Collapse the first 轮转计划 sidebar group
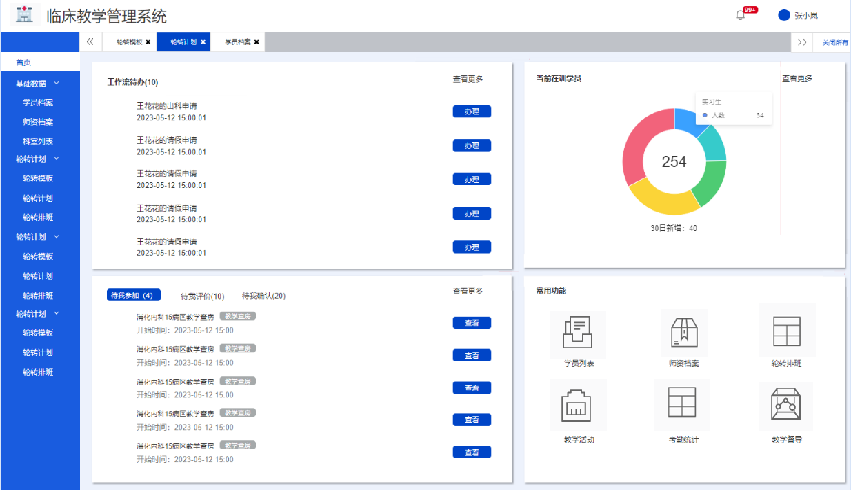The image size is (851, 490). point(57,158)
